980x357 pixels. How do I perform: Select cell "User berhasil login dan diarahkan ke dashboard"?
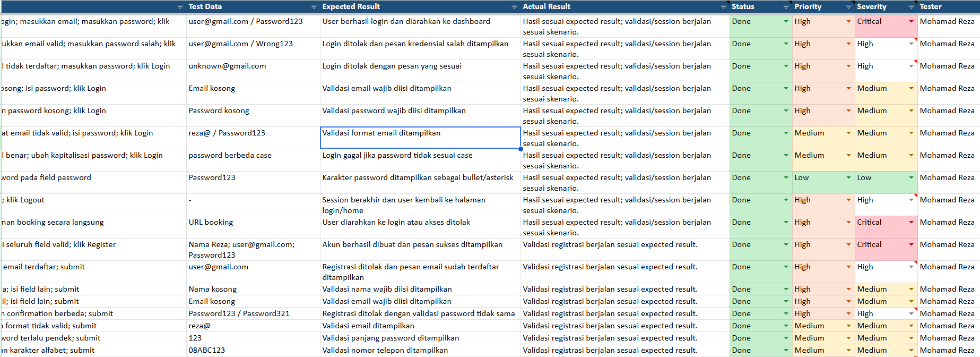click(420, 27)
